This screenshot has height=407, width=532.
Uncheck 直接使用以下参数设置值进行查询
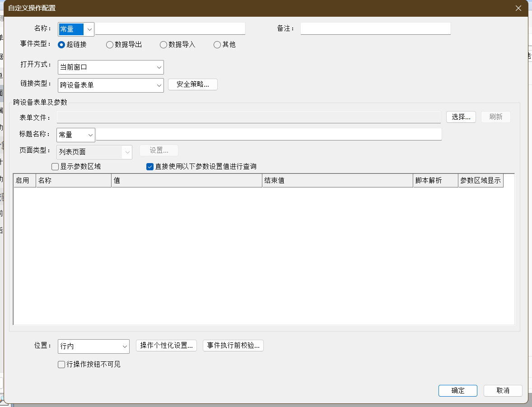click(x=150, y=167)
